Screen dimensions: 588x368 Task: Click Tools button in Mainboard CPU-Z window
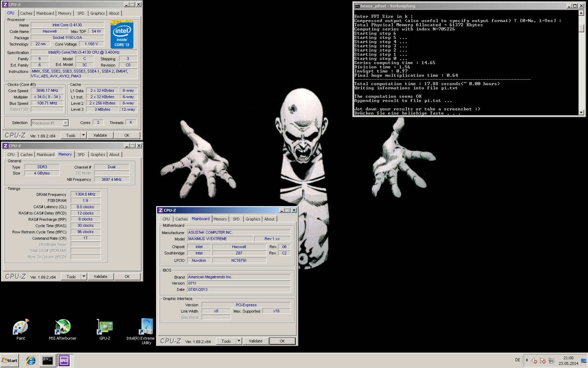tap(226, 341)
